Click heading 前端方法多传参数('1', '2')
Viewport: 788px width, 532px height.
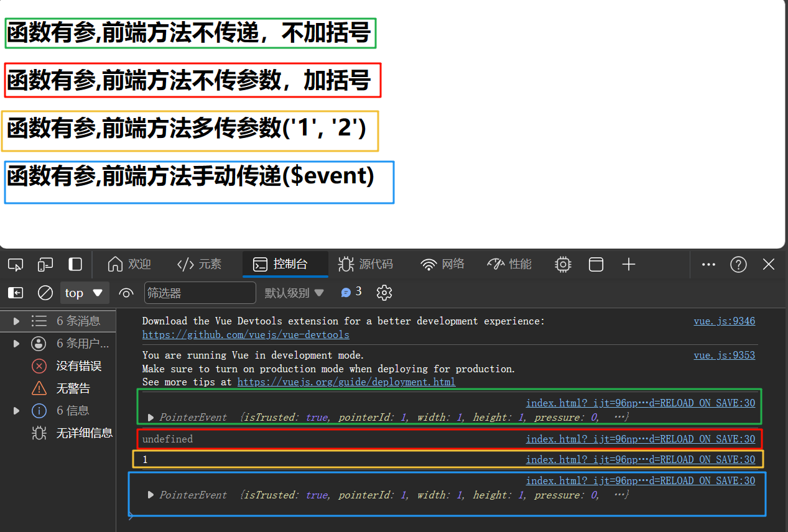pos(187,128)
